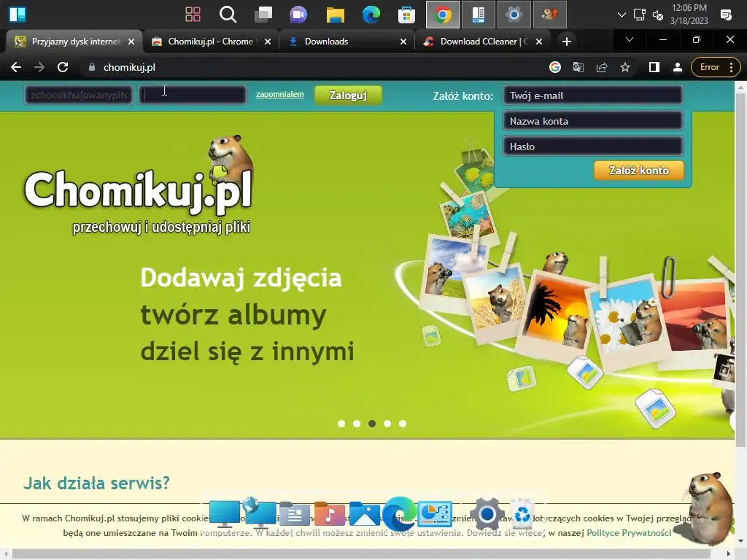The width and height of the screenshot is (747, 560).
Task: Open the Chrome Error menu button
Action: click(x=716, y=67)
